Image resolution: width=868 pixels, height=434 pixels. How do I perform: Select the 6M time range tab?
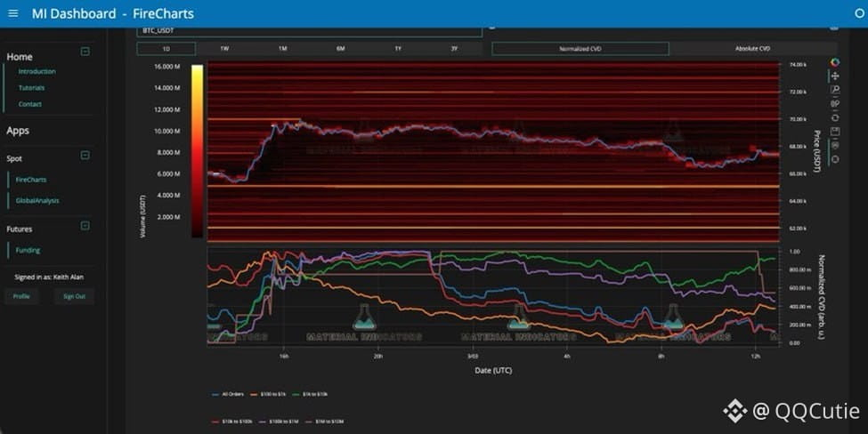(x=340, y=49)
